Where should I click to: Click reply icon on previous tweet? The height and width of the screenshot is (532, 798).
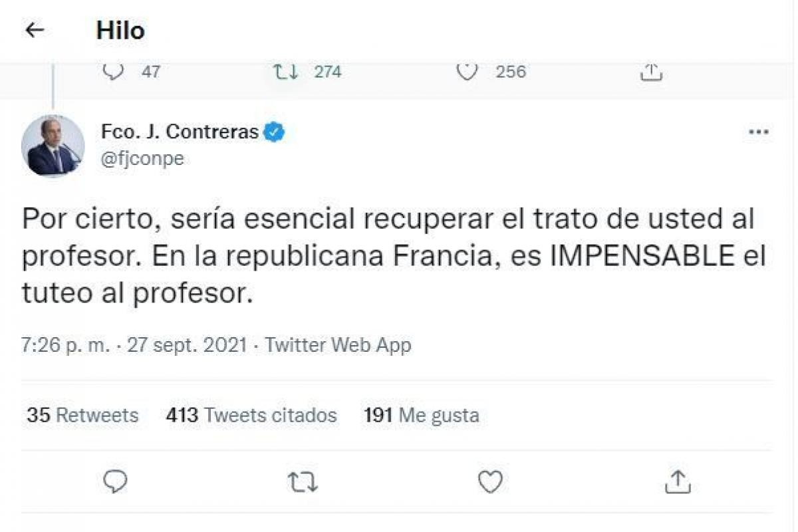tap(114, 71)
